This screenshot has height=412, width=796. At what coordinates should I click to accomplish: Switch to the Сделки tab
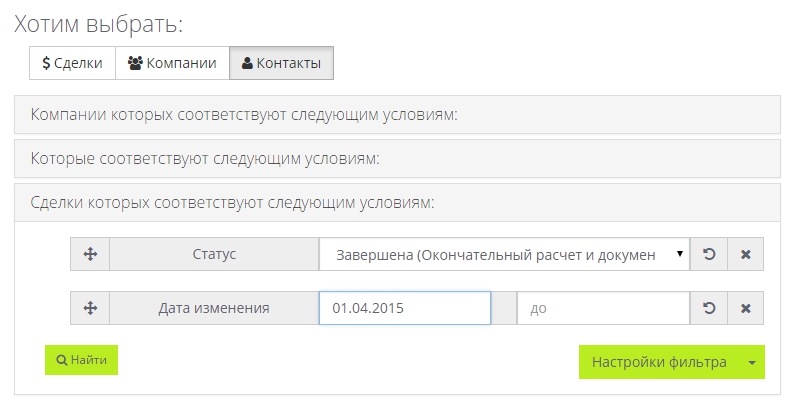[72, 63]
